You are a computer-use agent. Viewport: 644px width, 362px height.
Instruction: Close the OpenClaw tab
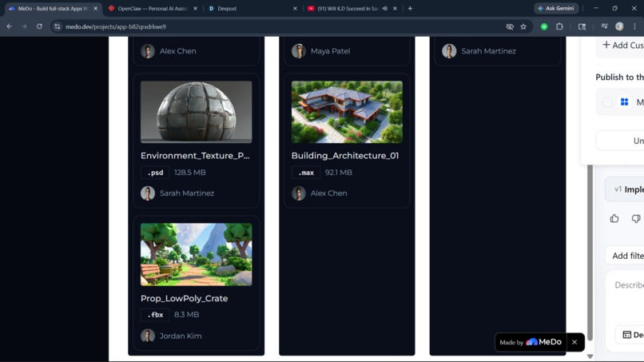click(x=195, y=8)
